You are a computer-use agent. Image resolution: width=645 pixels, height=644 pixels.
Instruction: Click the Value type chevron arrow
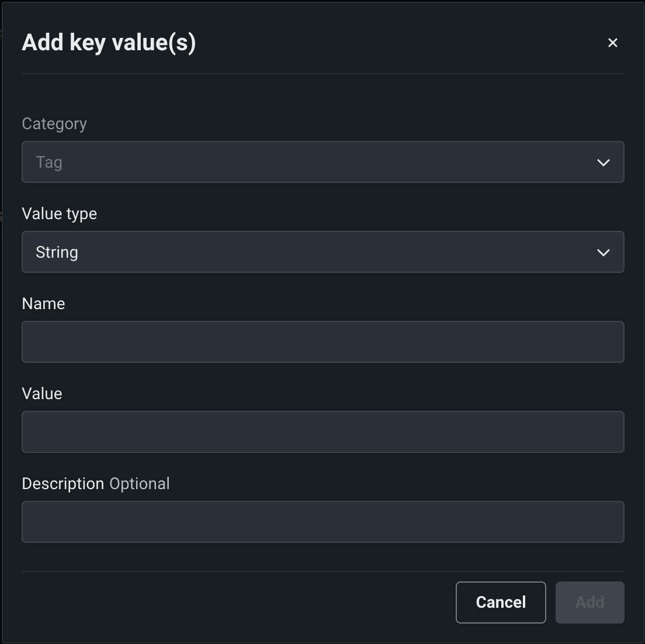(x=603, y=252)
